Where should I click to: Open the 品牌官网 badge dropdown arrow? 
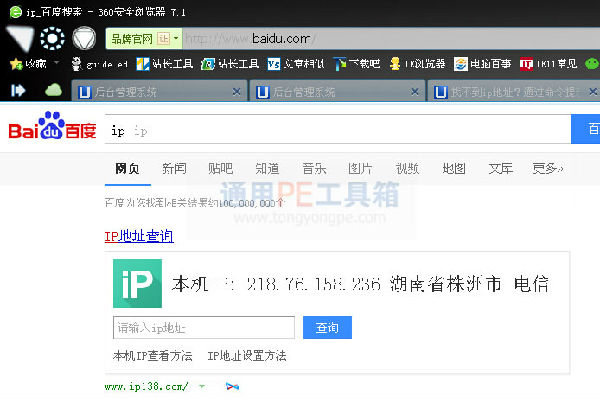click(x=176, y=38)
